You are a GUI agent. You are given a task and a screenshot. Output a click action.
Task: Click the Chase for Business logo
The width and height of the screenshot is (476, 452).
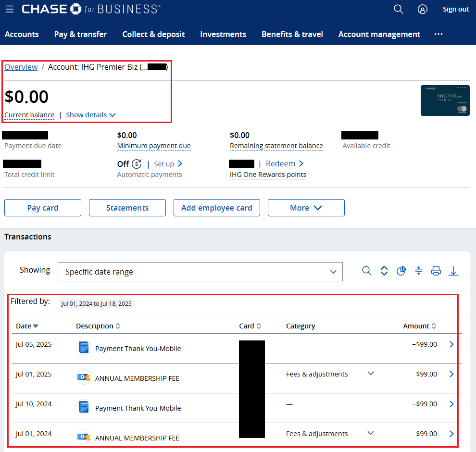click(x=91, y=9)
